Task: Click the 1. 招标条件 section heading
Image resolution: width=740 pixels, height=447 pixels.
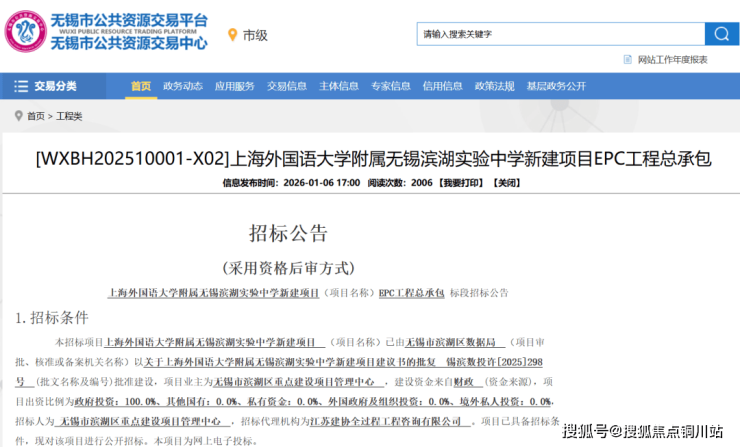Action: [x=51, y=318]
